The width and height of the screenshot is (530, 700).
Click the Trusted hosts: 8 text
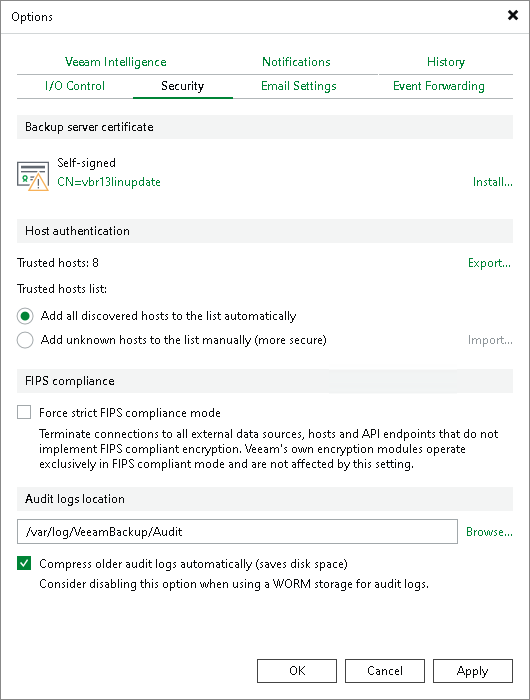(58, 263)
